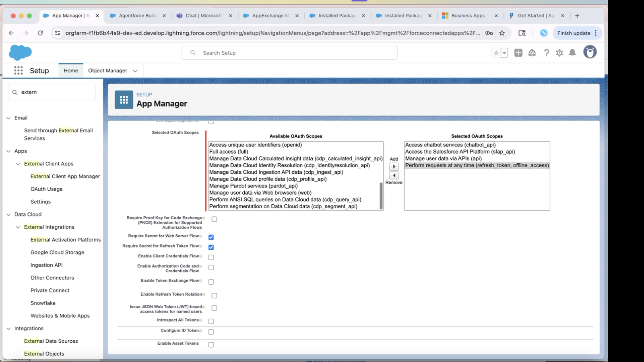Open Chrome three-dot menu
This screenshot has height=362, width=644.
[596, 33]
